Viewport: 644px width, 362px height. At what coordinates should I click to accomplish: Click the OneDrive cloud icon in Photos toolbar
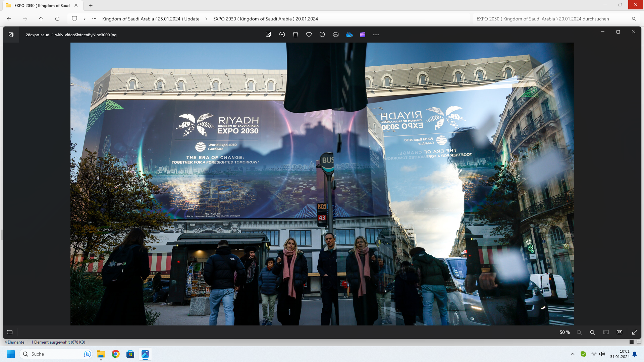349,35
